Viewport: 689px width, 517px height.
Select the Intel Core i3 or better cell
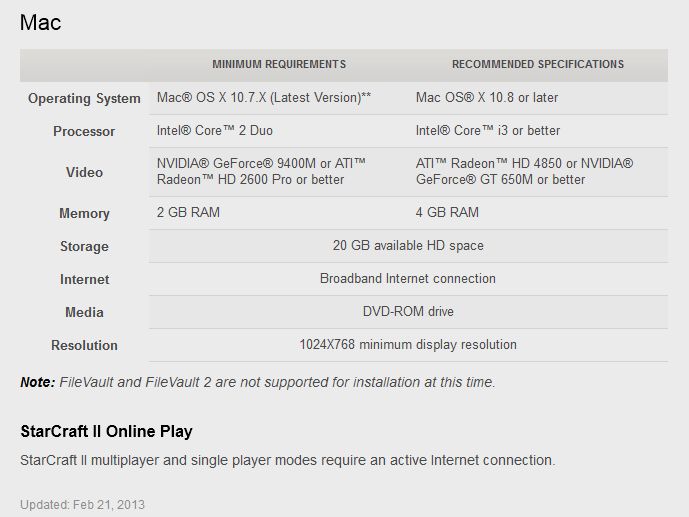click(488, 131)
